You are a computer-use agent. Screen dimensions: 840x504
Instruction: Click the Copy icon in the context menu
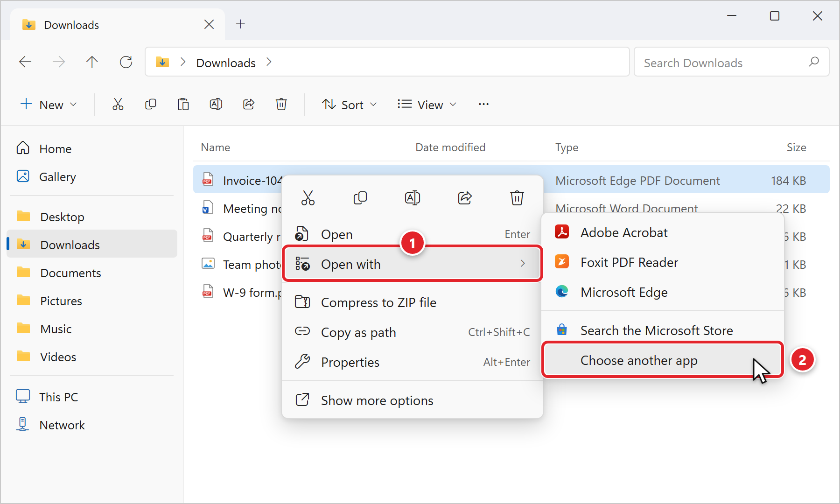pyautogui.click(x=360, y=198)
